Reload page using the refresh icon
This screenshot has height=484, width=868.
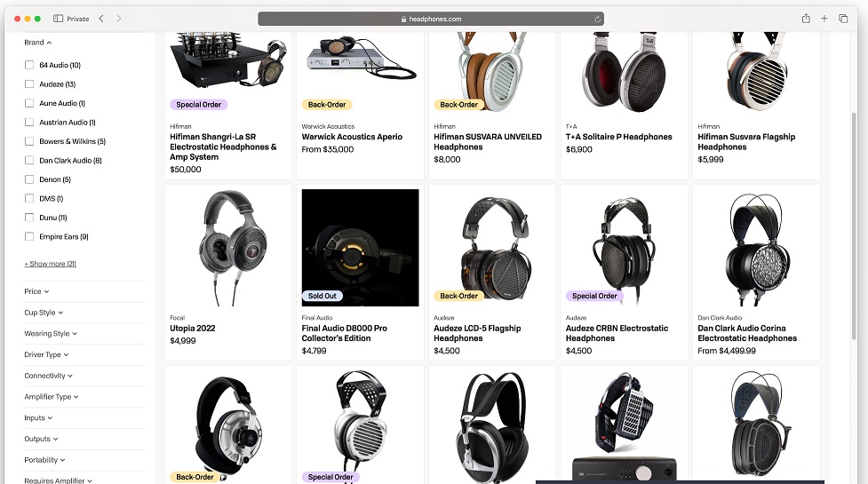pos(597,19)
